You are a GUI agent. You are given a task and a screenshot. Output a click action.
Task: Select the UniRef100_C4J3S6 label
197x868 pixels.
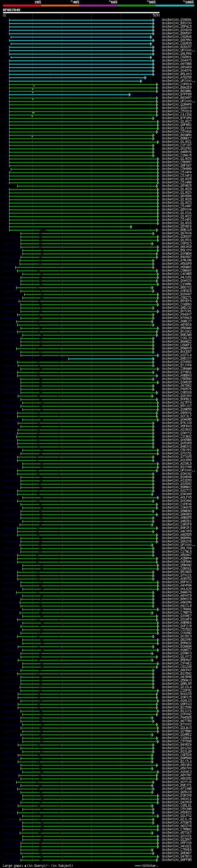(x=177, y=115)
